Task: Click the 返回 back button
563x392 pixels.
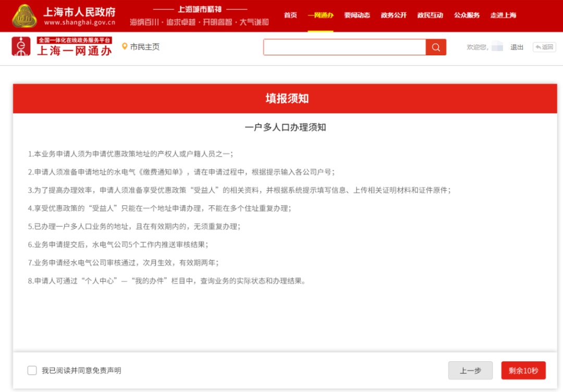Action: (x=544, y=47)
